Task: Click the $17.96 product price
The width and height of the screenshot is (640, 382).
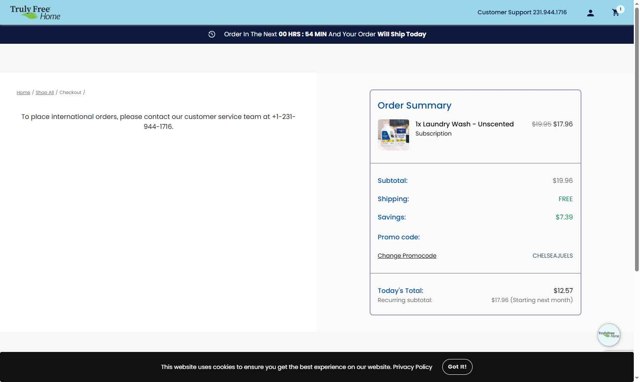Action: coord(563,124)
